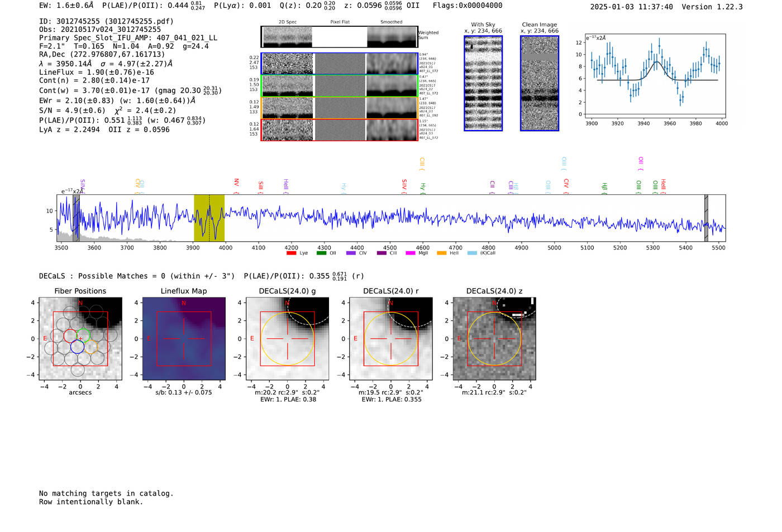Click the gray hatched band near 5460
Viewport: 782px width, 532px height.
click(x=706, y=218)
